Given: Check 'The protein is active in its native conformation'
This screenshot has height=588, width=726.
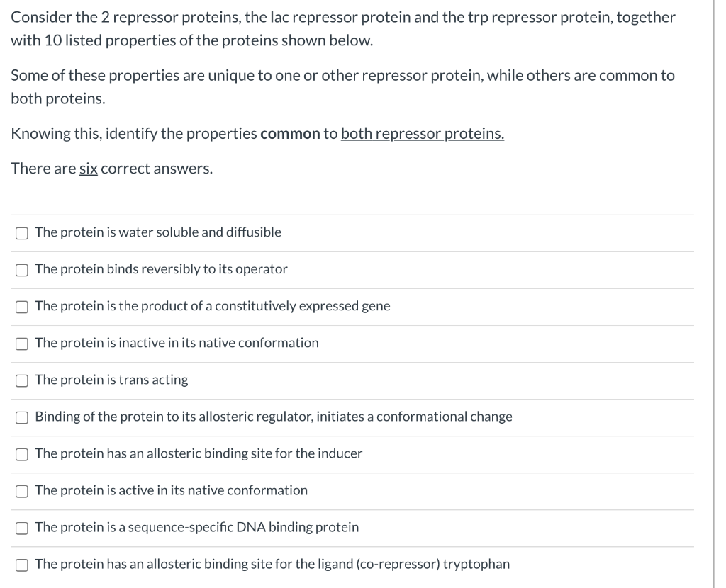Looking at the screenshot, I should (21, 490).
